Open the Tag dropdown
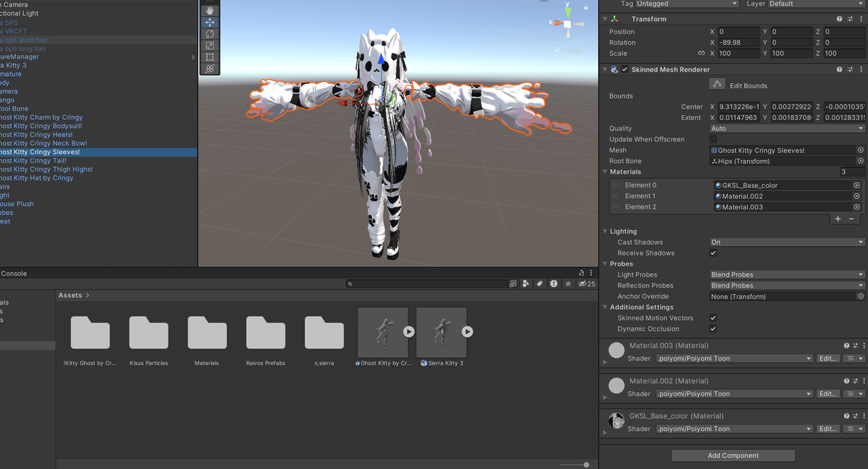The image size is (868, 469). [687, 4]
